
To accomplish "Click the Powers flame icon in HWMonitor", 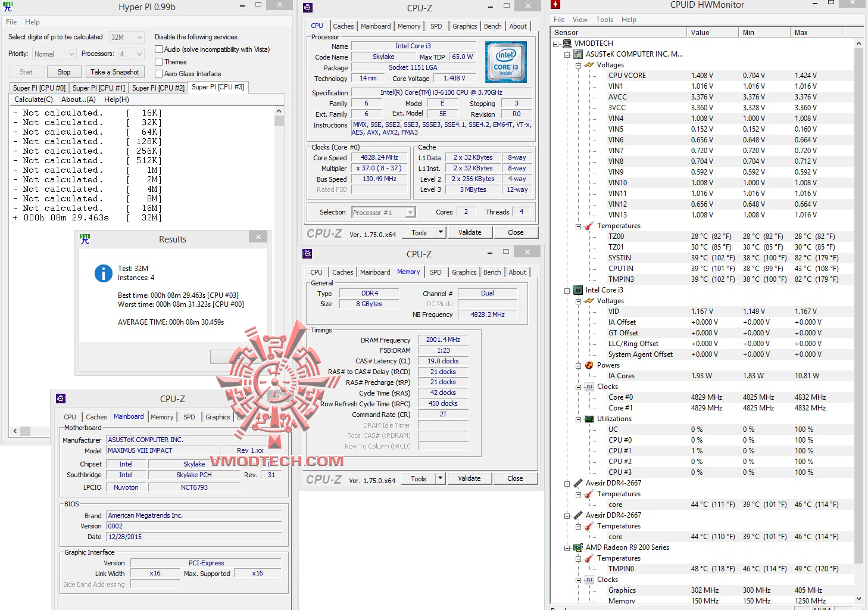I will (589, 365).
